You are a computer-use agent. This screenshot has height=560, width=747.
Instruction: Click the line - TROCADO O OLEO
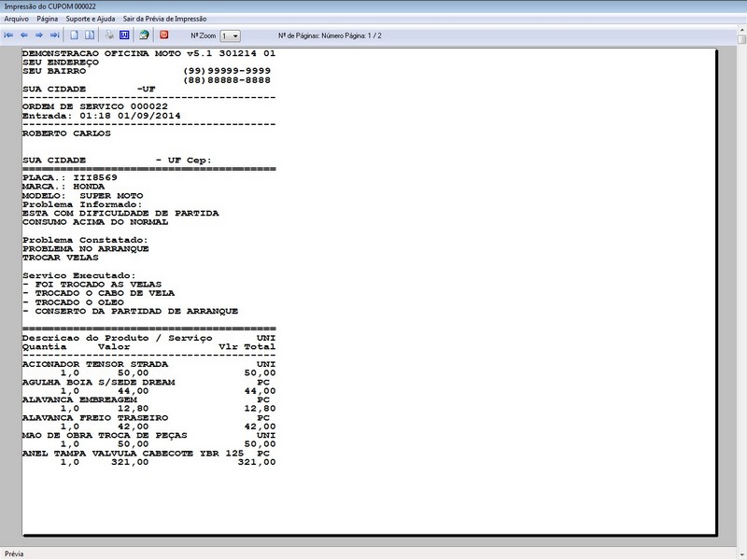[73, 302]
